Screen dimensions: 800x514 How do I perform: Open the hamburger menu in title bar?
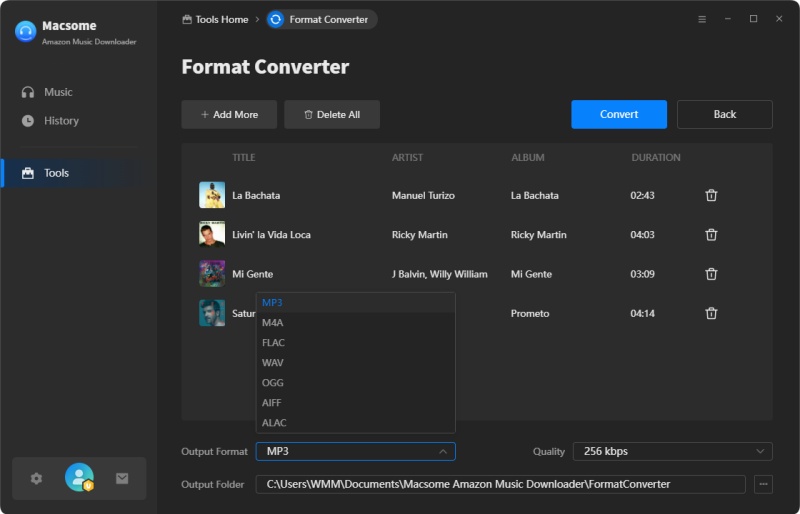tap(702, 19)
